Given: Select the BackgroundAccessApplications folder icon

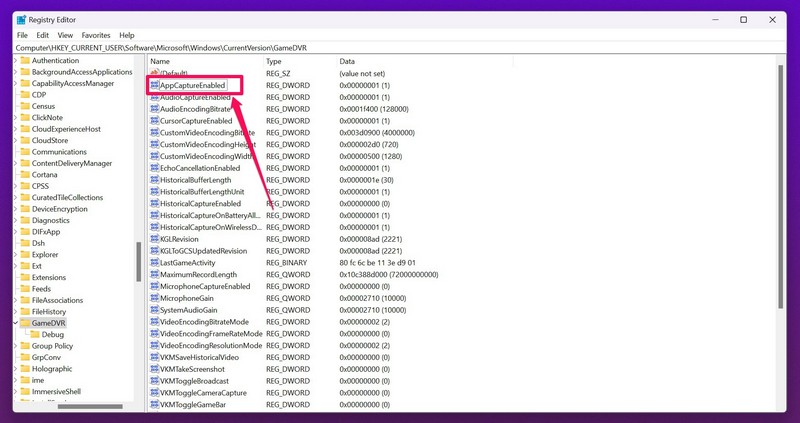Looking at the screenshot, I should click(25, 72).
